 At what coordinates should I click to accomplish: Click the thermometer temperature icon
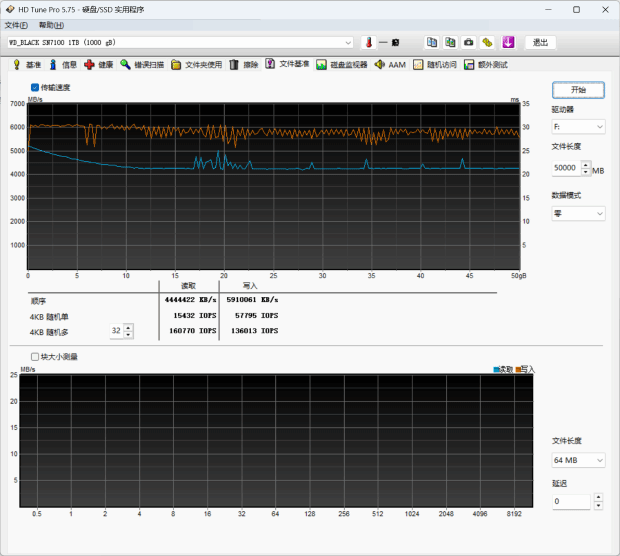click(369, 42)
